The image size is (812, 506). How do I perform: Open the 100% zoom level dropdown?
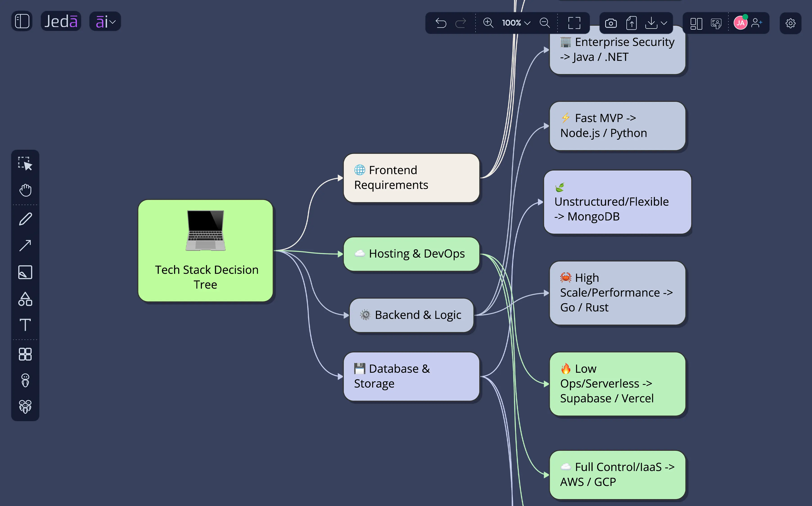tap(516, 23)
